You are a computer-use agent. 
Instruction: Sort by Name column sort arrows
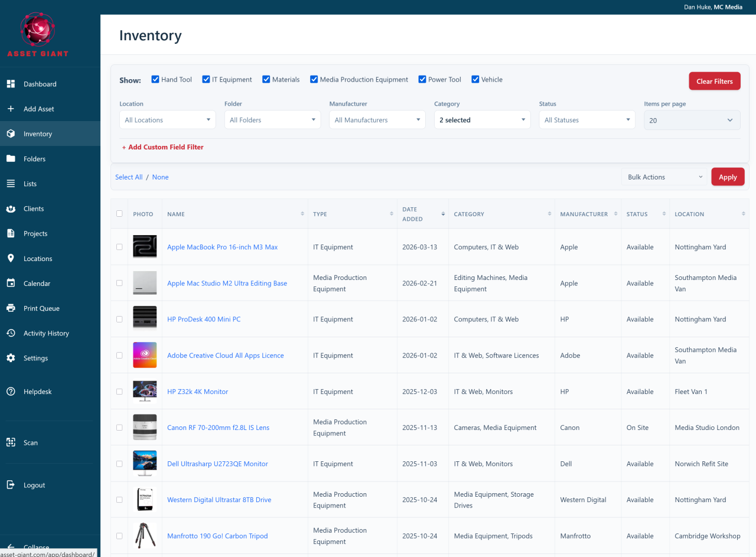pyautogui.click(x=303, y=214)
